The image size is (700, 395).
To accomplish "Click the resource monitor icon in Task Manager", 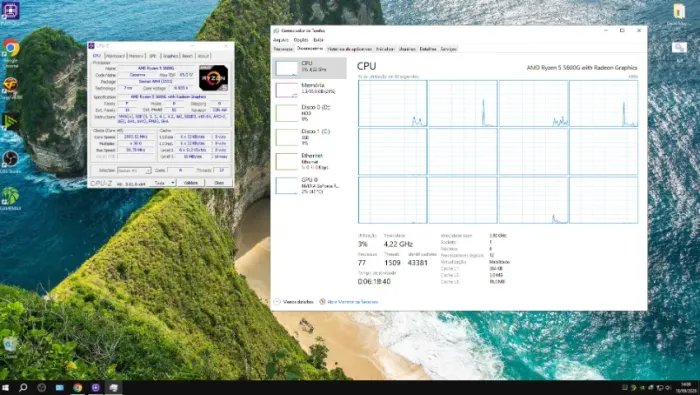I will pyautogui.click(x=322, y=302).
